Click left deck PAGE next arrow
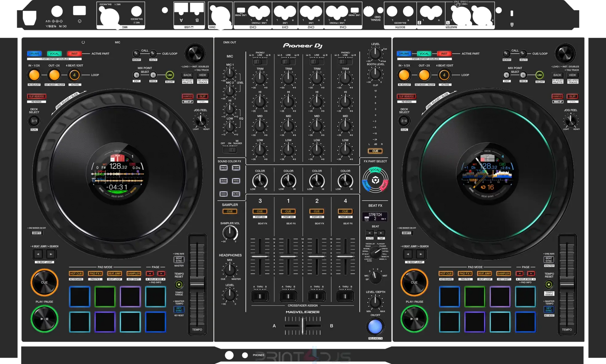 (x=161, y=273)
